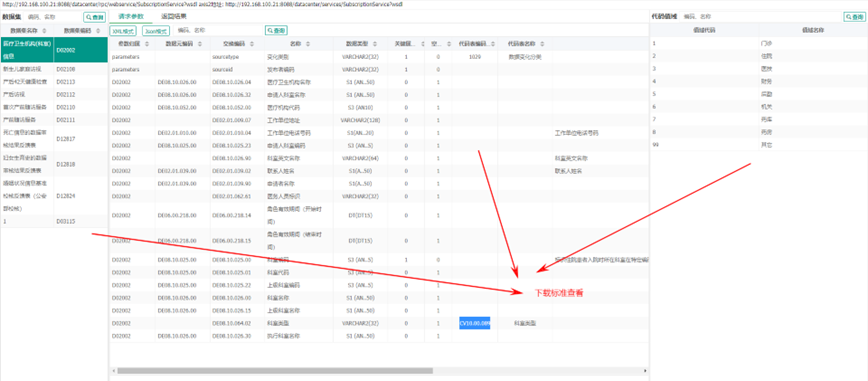868x381 pixels.
Task: Switch to XML模式 view
Action: [x=123, y=31]
